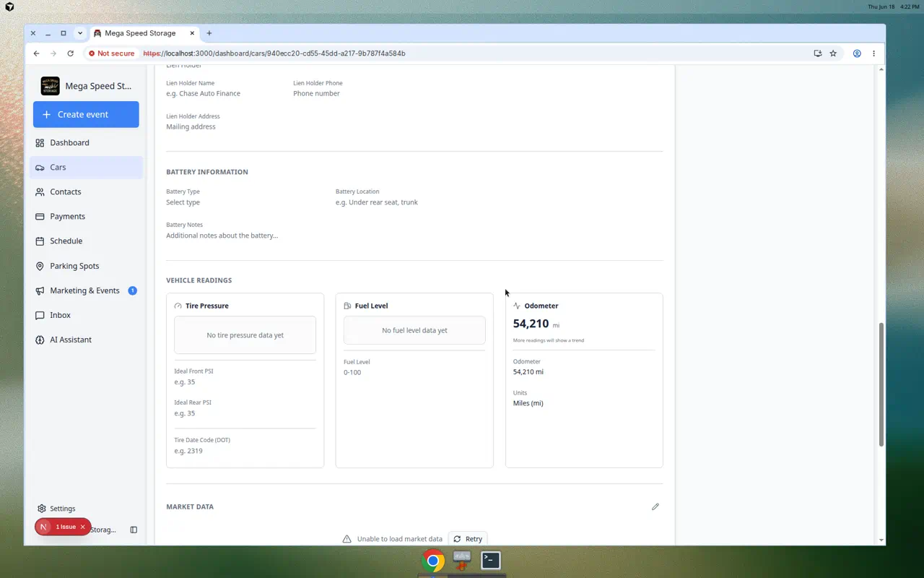Click the bookmark star icon
924x578 pixels.
[833, 53]
